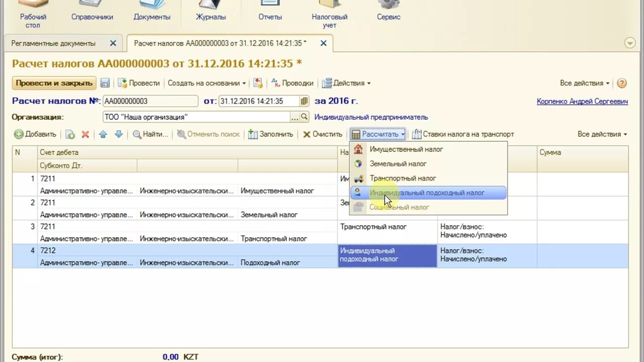The width and height of the screenshot is (644, 362).
Task: Click the ellipsis select button in Организация
Action: 295,117
